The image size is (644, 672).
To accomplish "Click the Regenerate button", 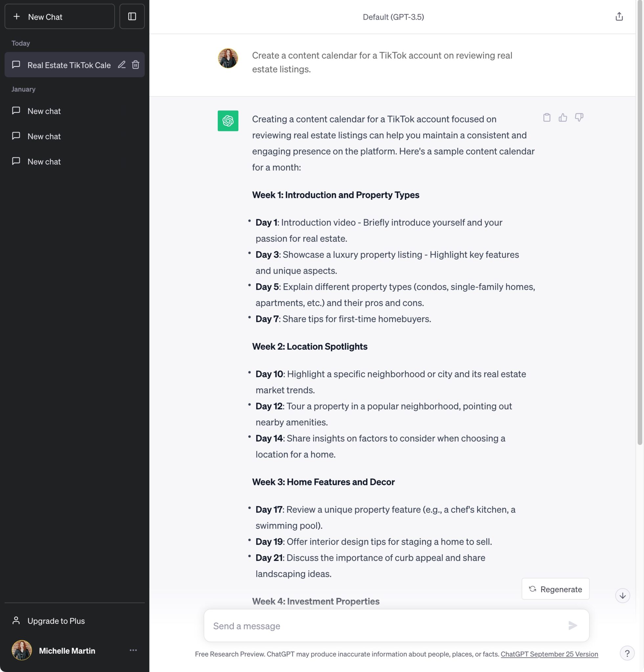I will tap(555, 589).
